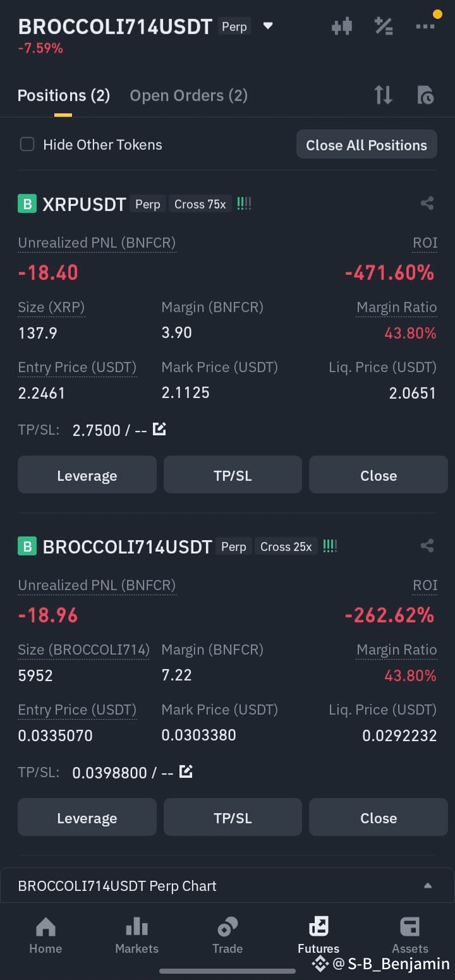The height and width of the screenshot is (980, 455).
Task: Go to the Markets tab
Action: pyautogui.click(x=136, y=936)
